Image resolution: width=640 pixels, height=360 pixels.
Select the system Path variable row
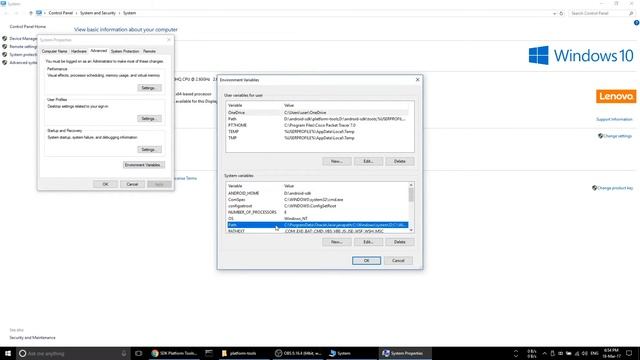[318, 225]
